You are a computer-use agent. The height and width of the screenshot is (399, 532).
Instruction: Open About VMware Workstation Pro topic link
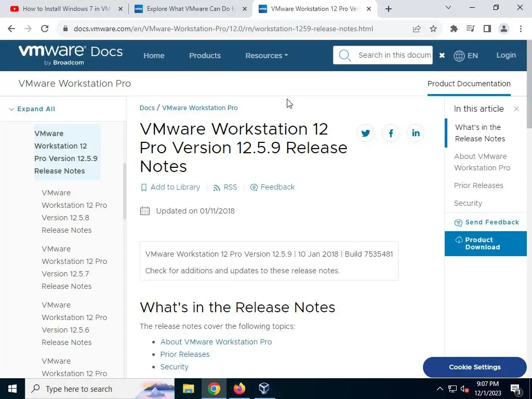click(x=216, y=342)
